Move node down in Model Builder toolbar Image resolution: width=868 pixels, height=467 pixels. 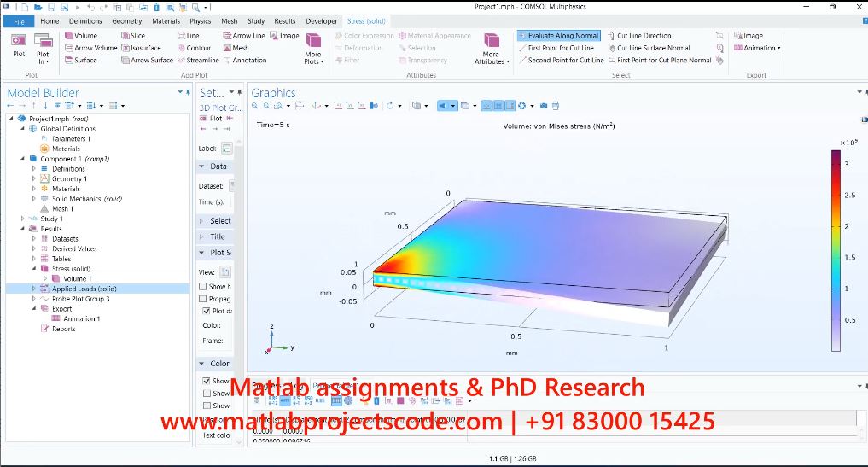coord(45,106)
